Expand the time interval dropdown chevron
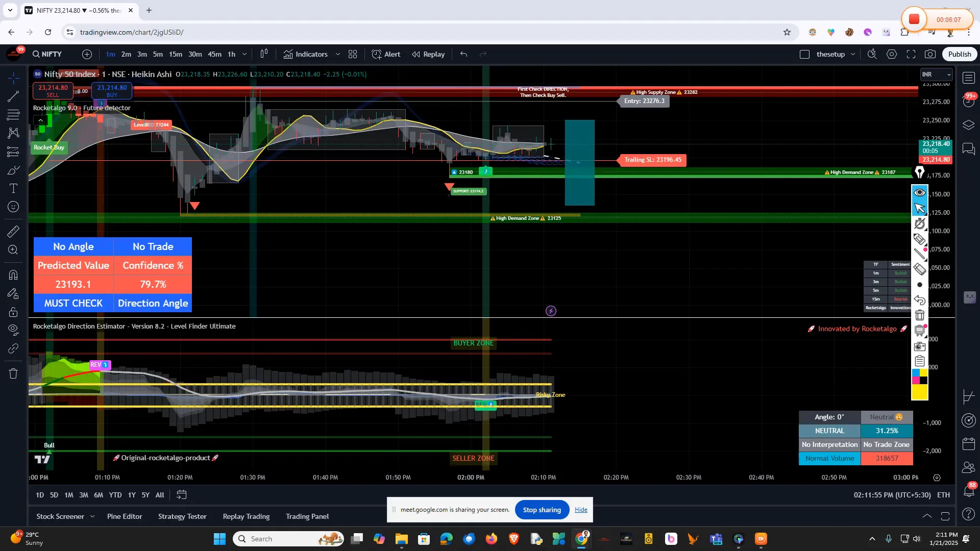 (x=244, y=54)
